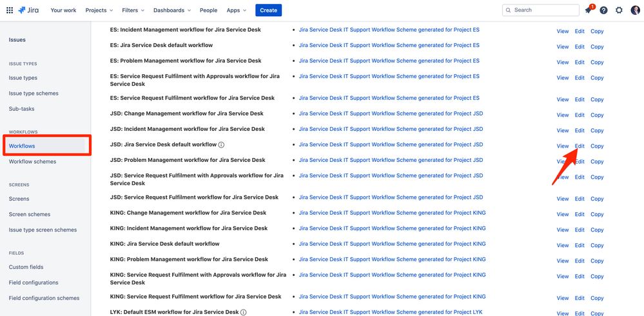Screen dimensions: 644x316
Task: Select 'ES: Problem Management workflow' row name
Action: click(186, 61)
